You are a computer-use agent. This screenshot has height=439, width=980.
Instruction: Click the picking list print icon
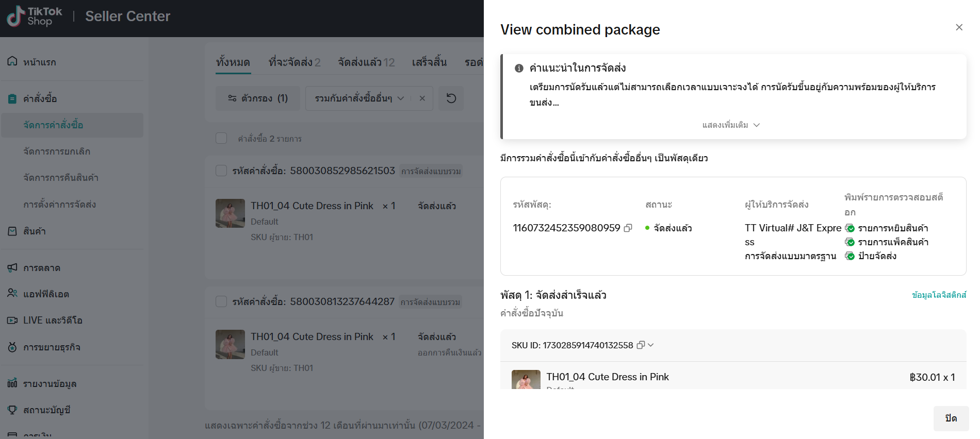[850, 228]
